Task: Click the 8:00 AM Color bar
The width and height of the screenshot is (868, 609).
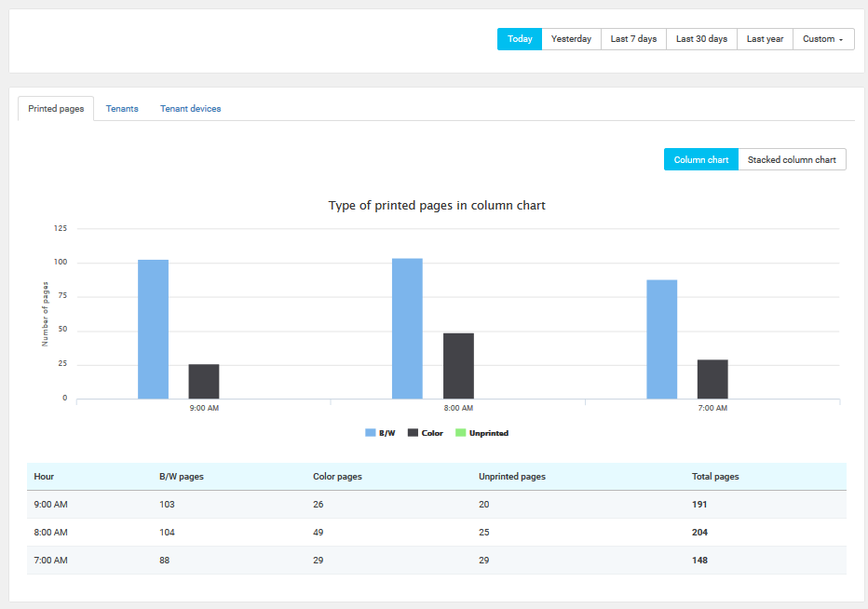Action: (x=458, y=366)
